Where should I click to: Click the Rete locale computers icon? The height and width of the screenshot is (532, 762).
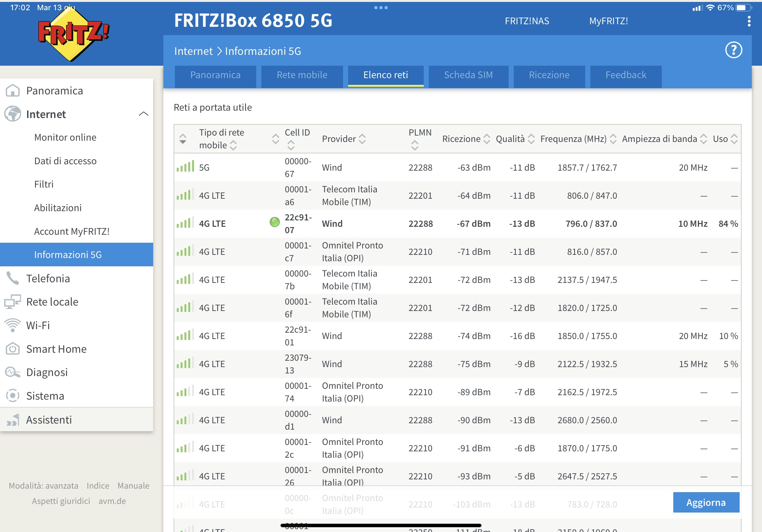coord(13,302)
